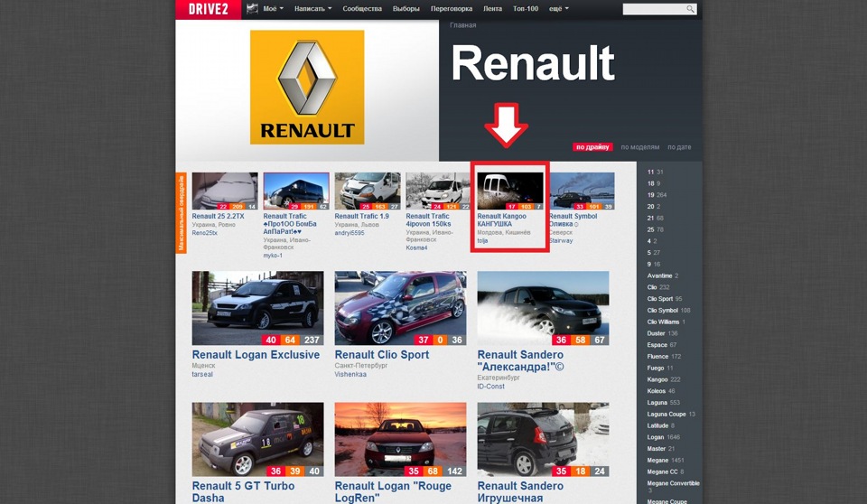The width and height of the screenshot is (867, 504).
Task: Open Выборы menu item
Action: tap(406, 8)
